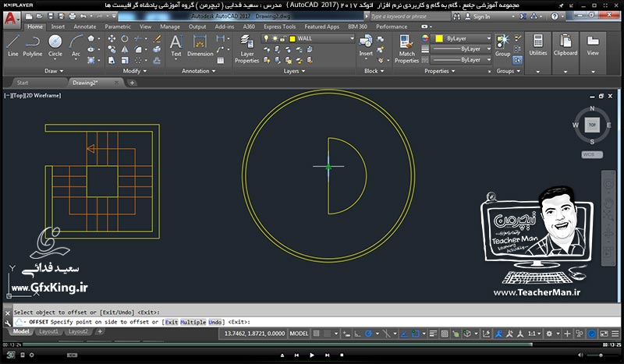The image size is (624, 364).
Task: Expand the Layers panel
Action: 294,71
